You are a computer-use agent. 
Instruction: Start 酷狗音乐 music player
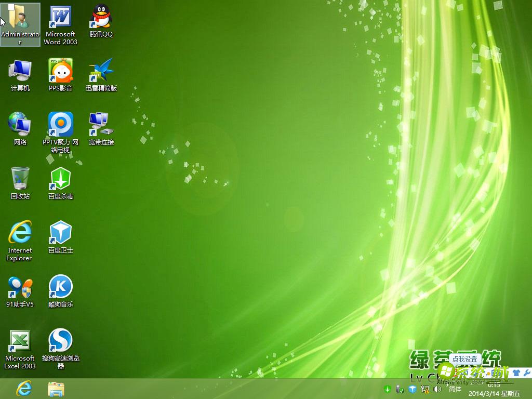60,285
